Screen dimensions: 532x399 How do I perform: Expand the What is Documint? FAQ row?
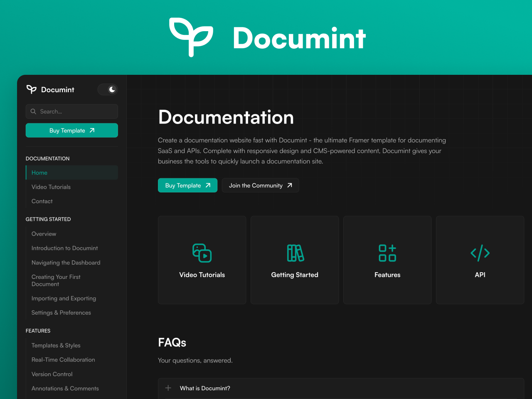coord(341,388)
